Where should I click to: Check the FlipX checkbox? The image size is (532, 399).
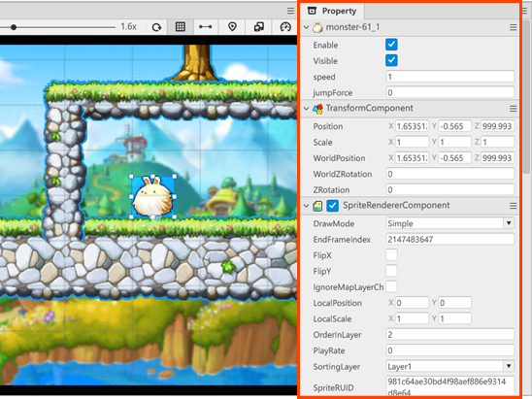coord(391,254)
